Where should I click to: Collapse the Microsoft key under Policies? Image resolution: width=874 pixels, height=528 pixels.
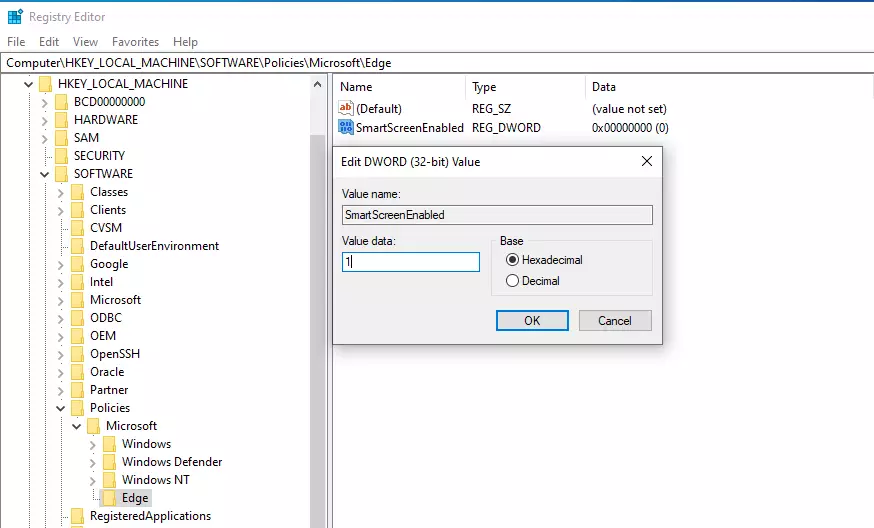(77, 427)
